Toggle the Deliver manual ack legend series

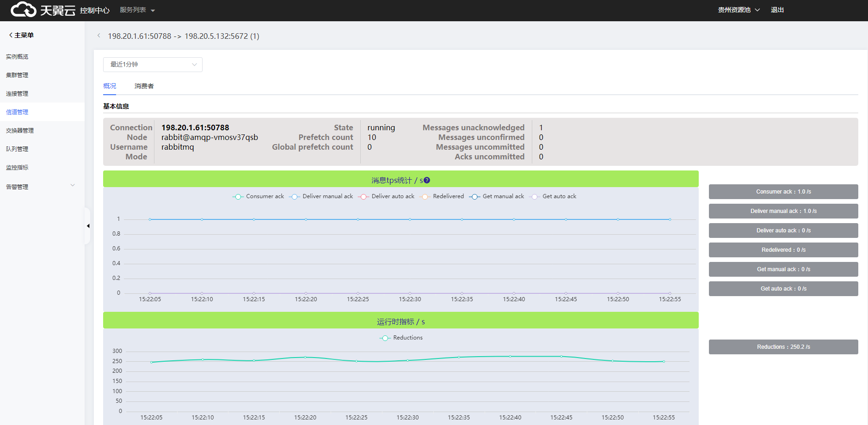point(321,196)
